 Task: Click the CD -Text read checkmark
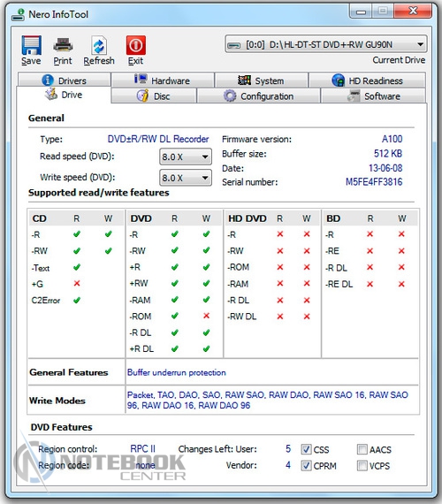77,267
